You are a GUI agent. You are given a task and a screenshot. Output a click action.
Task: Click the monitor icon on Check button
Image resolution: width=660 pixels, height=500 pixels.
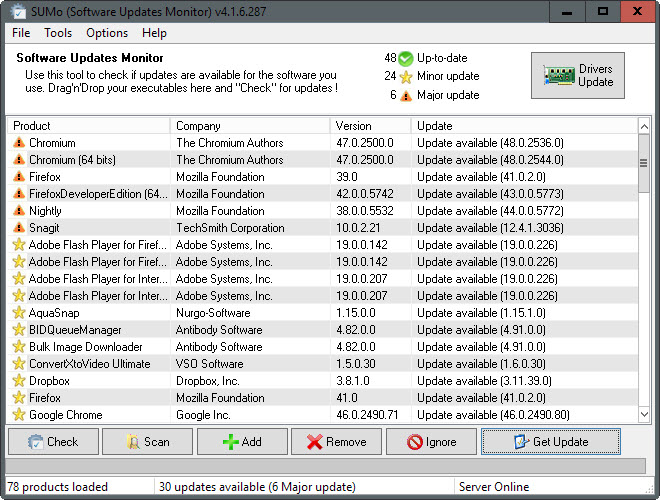(x=35, y=442)
